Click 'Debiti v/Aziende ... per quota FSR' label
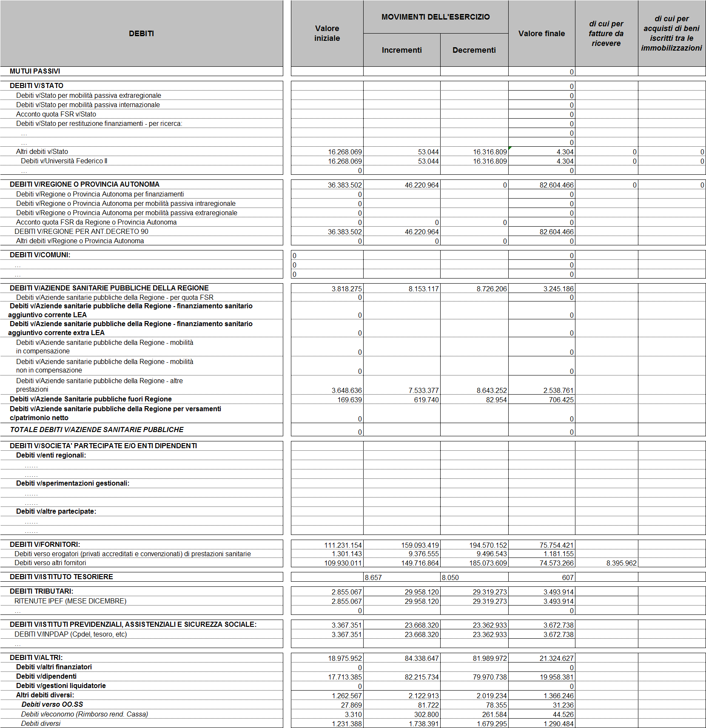 point(115,297)
